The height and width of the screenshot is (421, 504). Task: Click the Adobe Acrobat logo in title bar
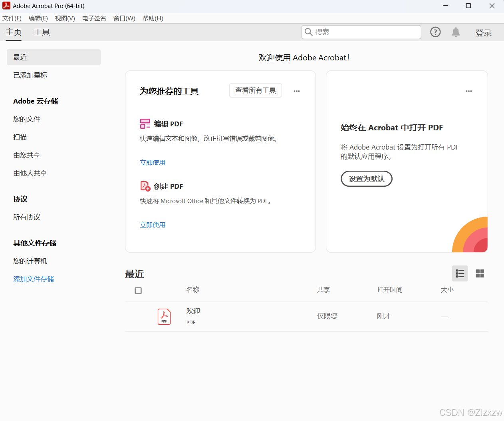[x=6, y=6]
